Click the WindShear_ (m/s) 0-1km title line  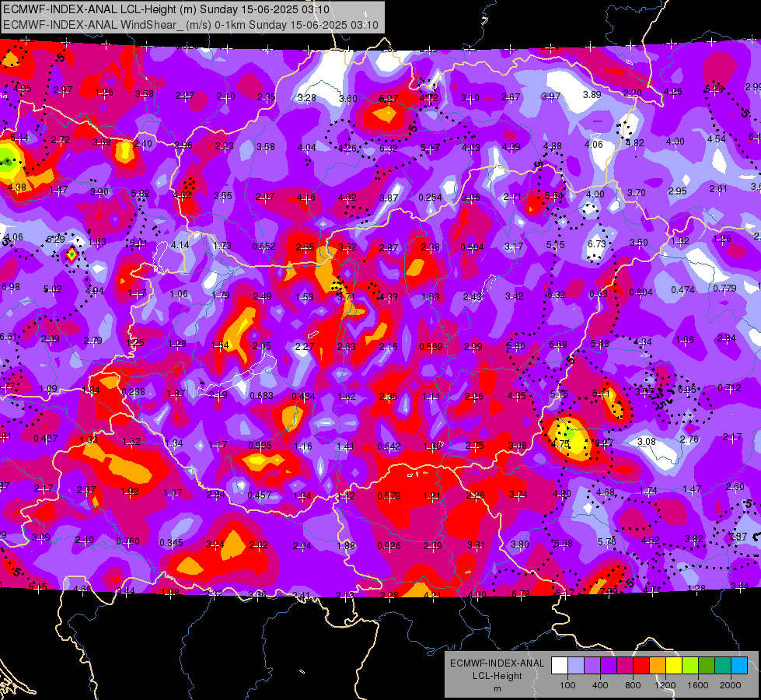[190, 25]
